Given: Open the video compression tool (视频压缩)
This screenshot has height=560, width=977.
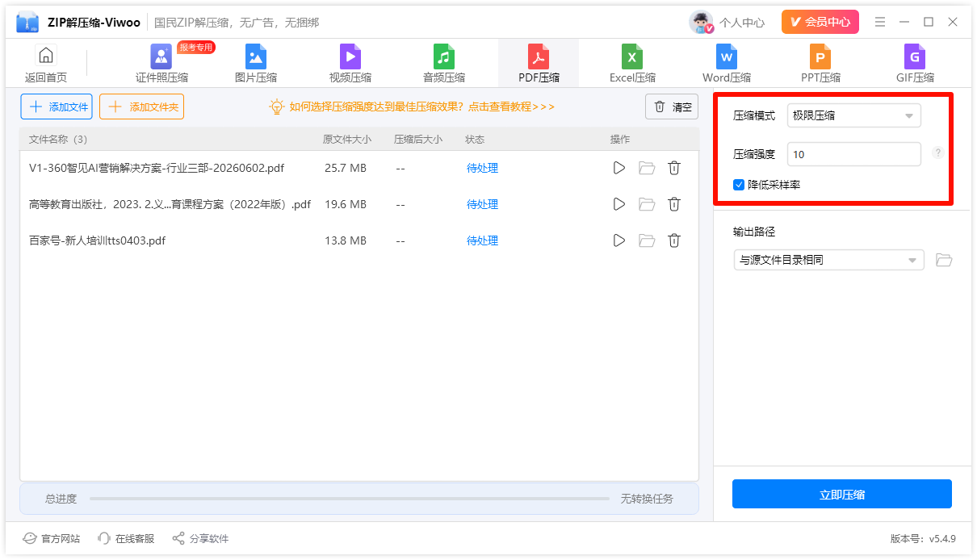Looking at the screenshot, I should pyautogui.click(x=350, y=64).
